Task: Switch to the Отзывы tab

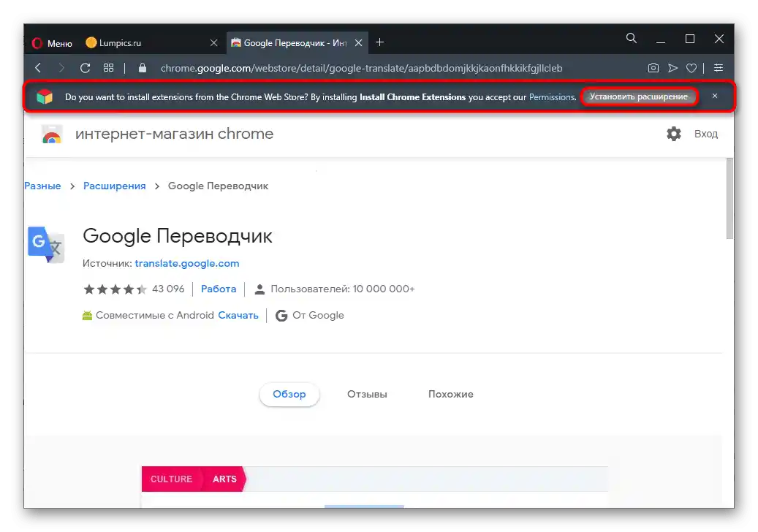Action: pos(367,395)
